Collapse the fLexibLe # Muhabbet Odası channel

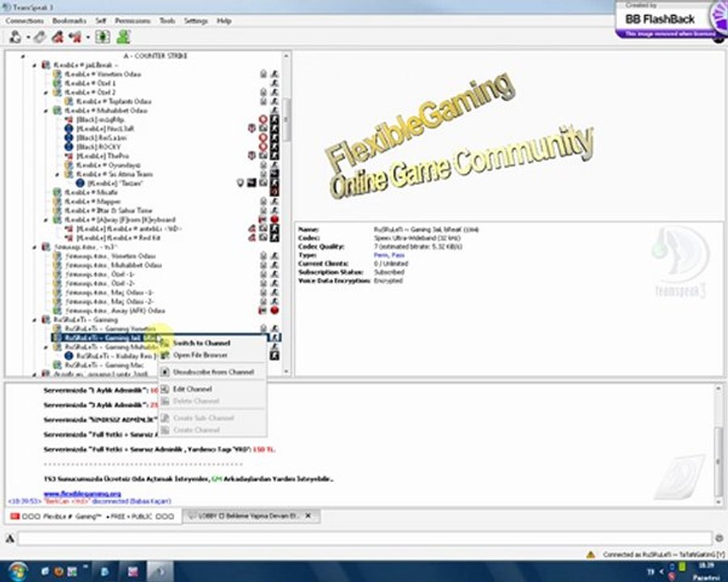click(x=45, y=111)
